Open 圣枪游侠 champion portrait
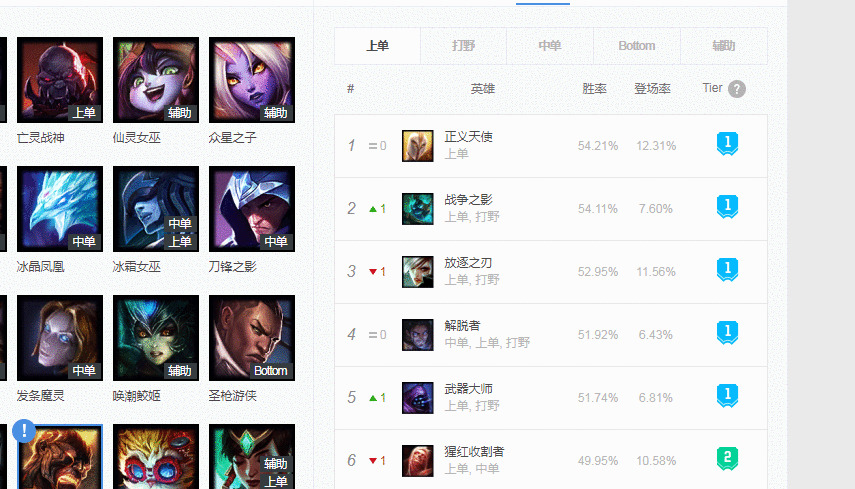This screenshot has width=855, height=489. click(252, 338)
